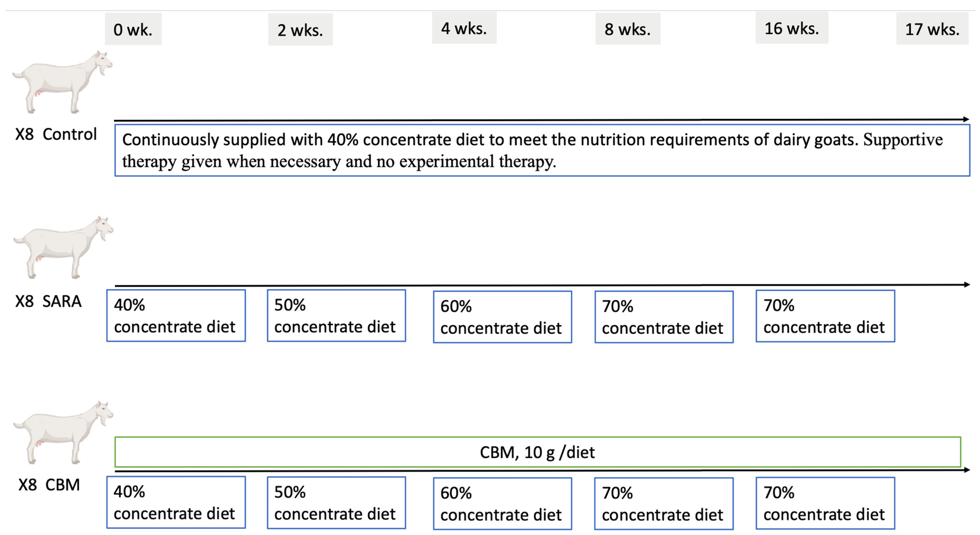This screenshot has height=535, width=980.
Task: Click the X8 CBM group label
Action: click(x=49, y=485)
